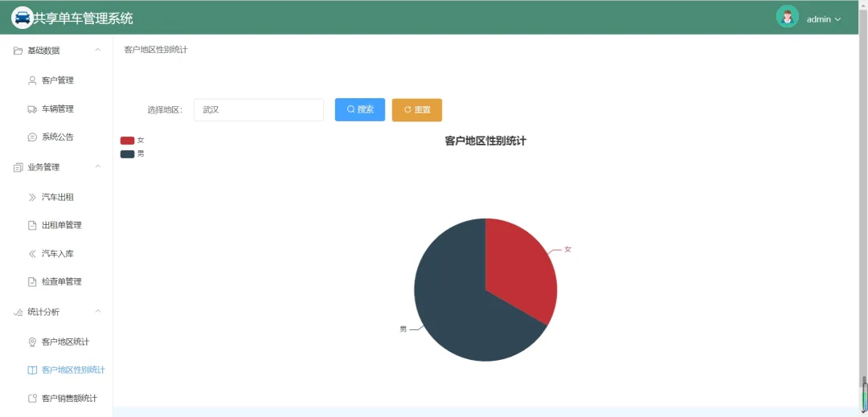Click the 业务管理 documents icon

coord(18,167)
